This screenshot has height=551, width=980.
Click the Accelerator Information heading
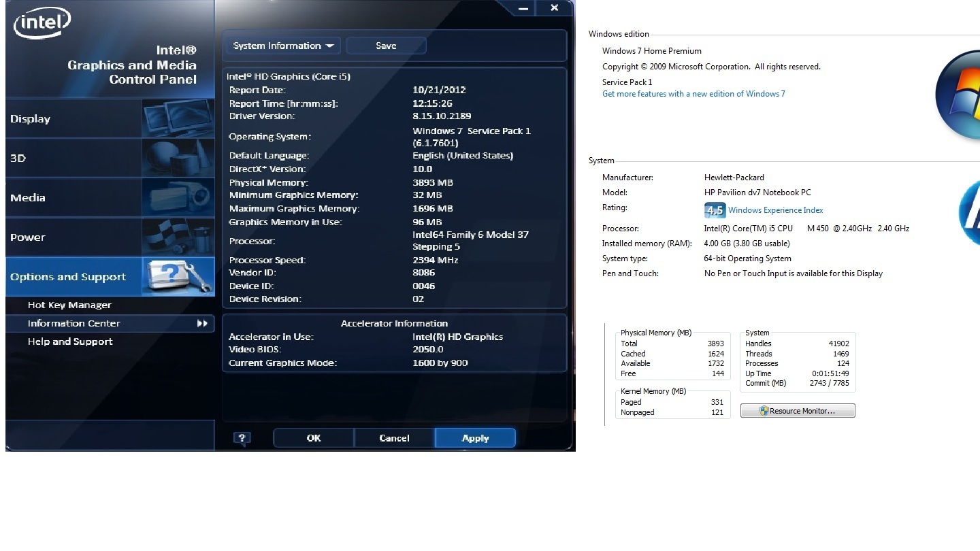[394, 323]
